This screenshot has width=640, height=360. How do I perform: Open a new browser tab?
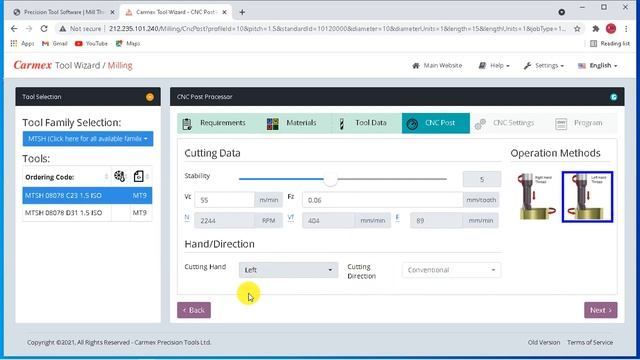click(242, 12)
